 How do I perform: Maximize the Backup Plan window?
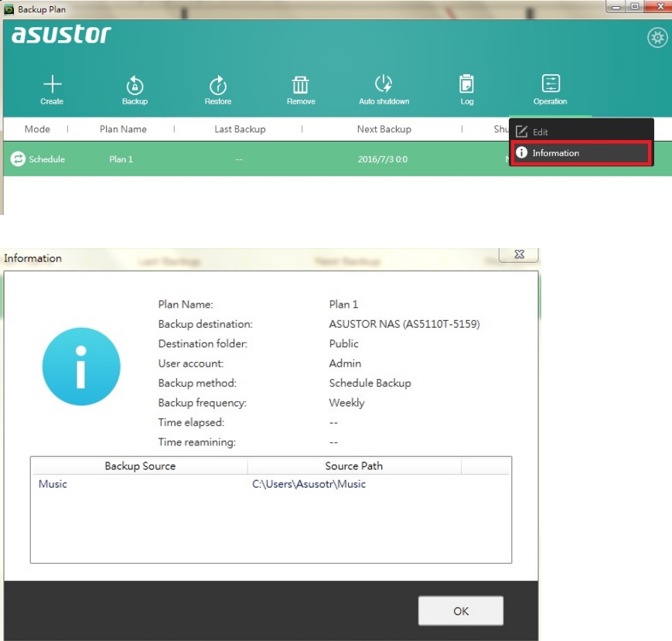(x=635, y=6)
